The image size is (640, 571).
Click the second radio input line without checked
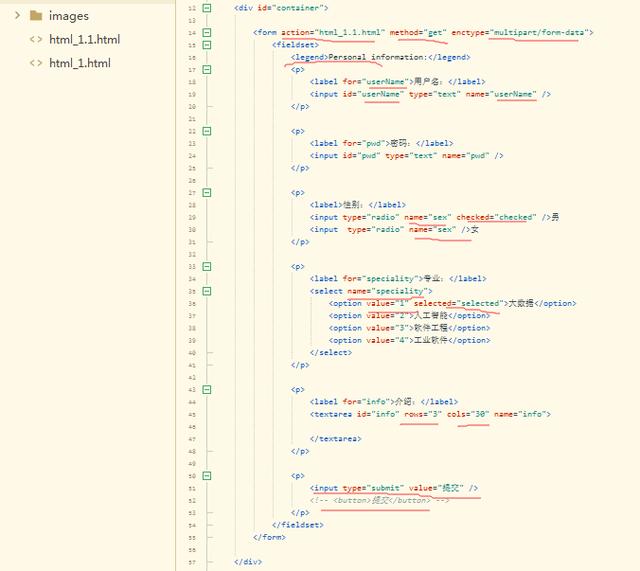(394, 229)
